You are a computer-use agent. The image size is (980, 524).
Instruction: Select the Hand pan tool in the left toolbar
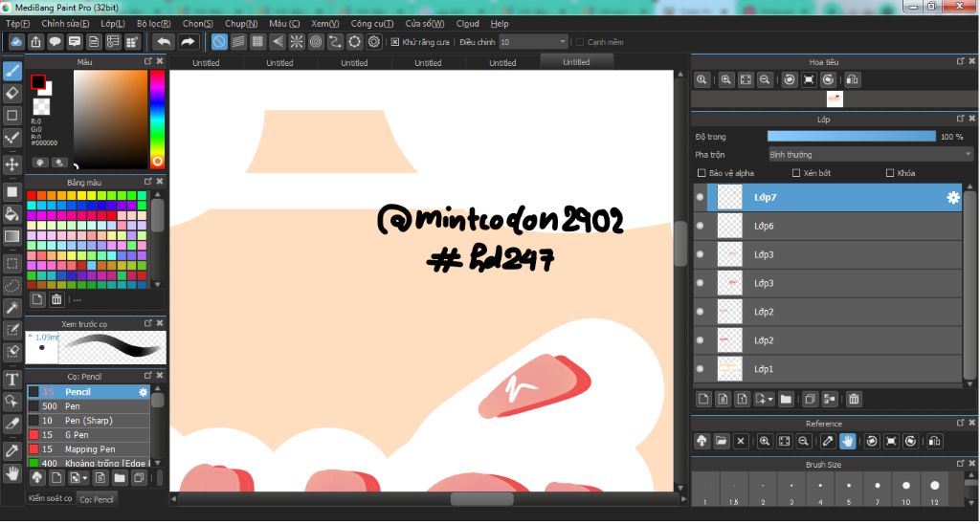point(11,473)
